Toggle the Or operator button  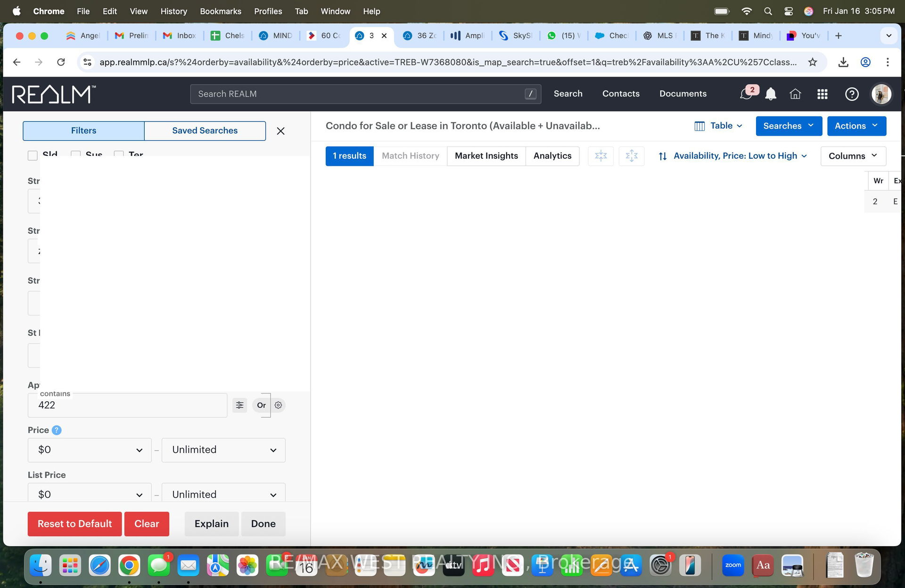click(261, 405)
